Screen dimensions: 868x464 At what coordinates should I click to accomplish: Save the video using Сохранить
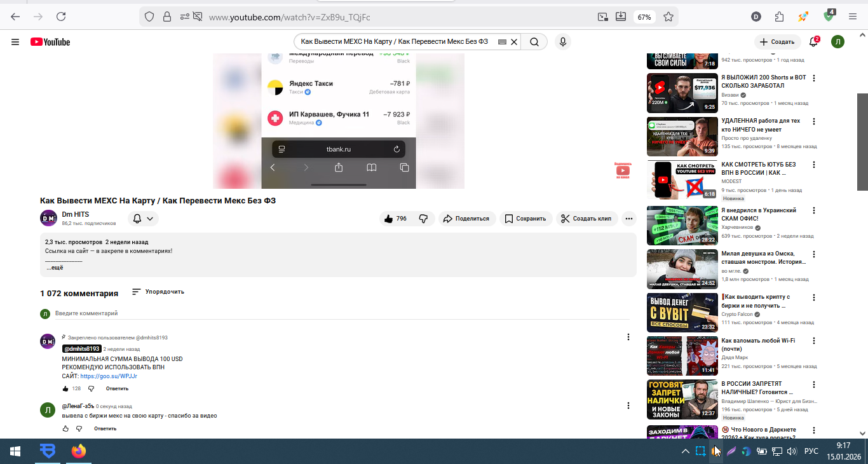(526, 219)
